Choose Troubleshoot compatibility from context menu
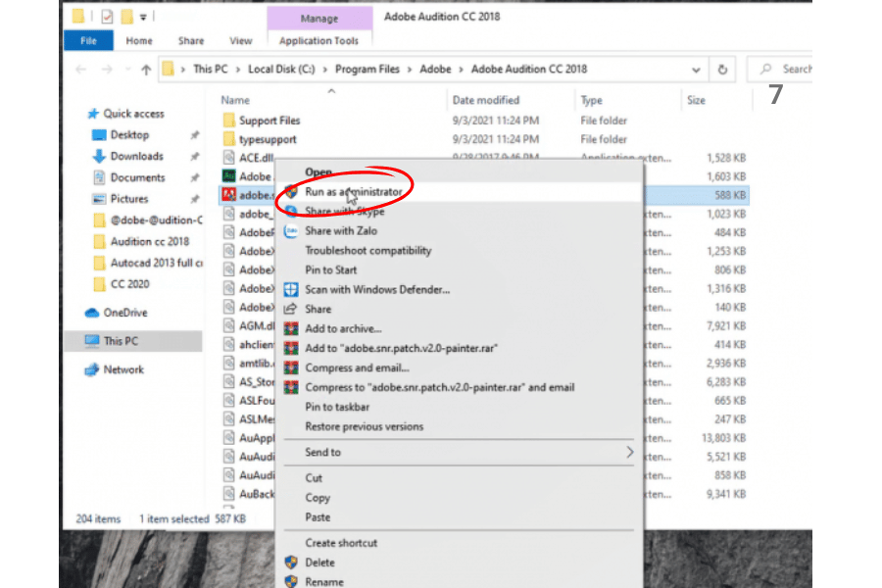Image resolution: width=882 pixels, height=588 pixels. point(367,251)
